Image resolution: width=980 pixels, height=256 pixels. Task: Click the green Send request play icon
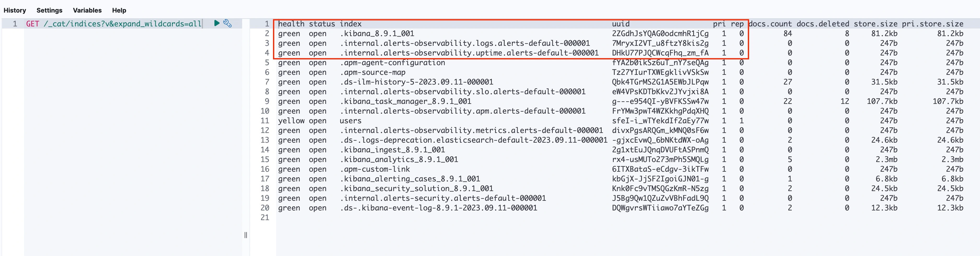(216, 23)
